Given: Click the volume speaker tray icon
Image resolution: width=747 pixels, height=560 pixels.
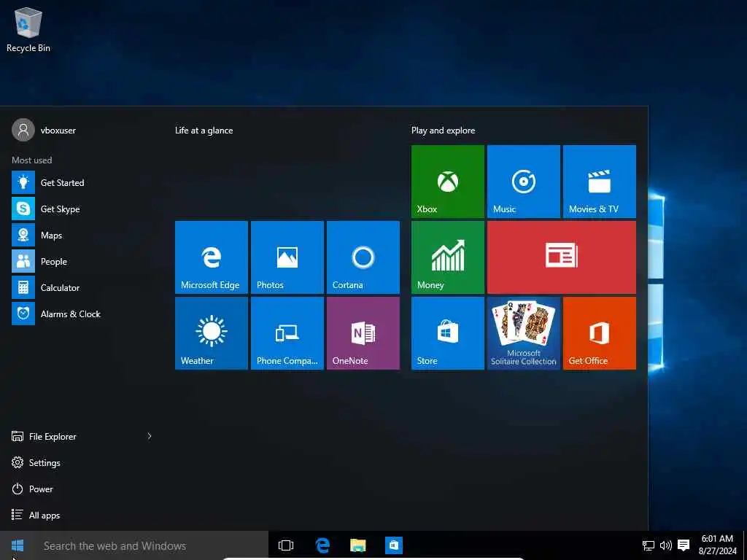Looking at the screenshot, I should click(x=665, y=545).
